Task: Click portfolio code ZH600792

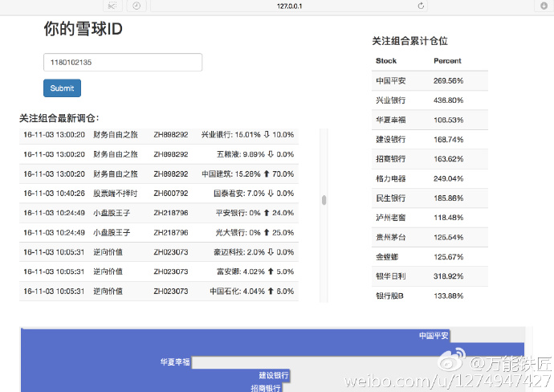Action: (x=171, y=194)
